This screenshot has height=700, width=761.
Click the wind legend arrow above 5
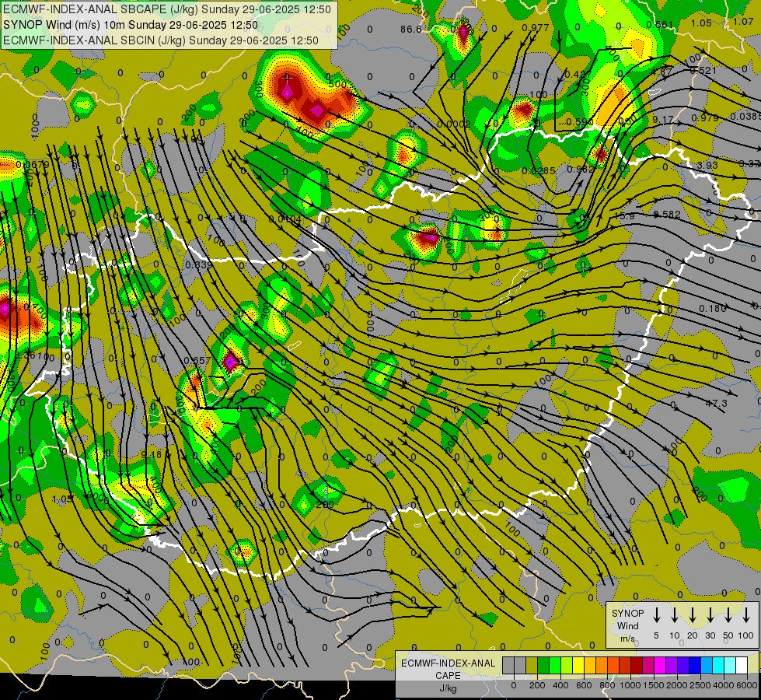click(656, 615)
